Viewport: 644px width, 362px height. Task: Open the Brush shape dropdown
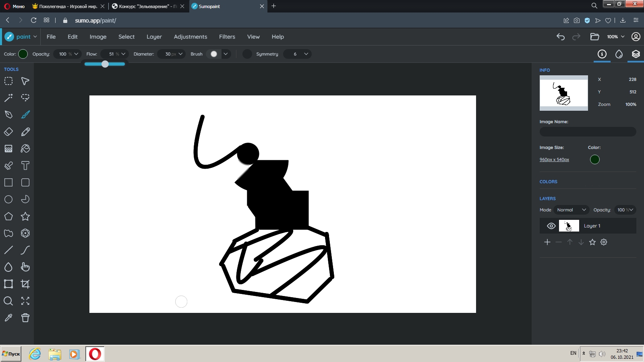pos(226,54)
